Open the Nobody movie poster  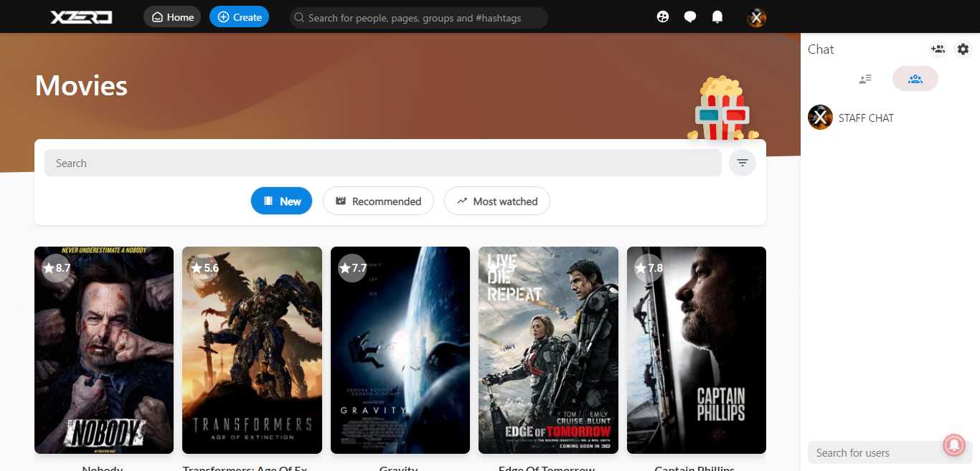pos(104,351)
